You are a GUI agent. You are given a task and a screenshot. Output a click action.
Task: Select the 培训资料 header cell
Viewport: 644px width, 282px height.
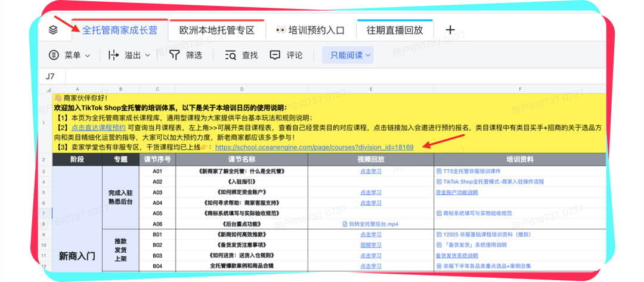(519, 160)
